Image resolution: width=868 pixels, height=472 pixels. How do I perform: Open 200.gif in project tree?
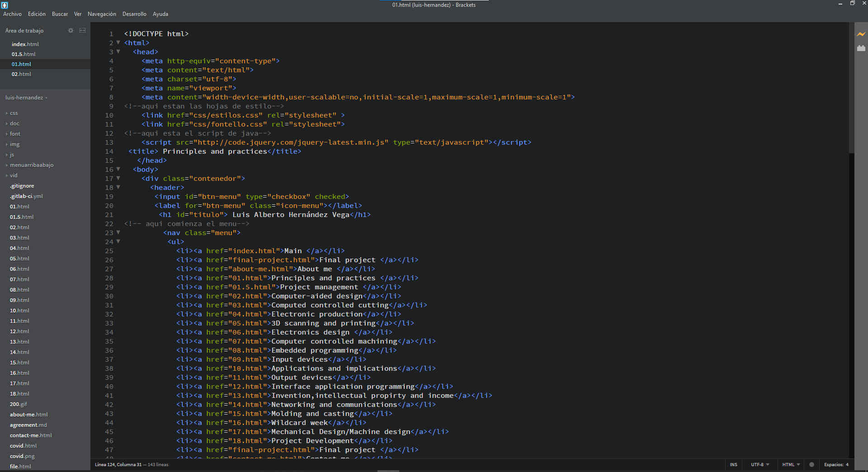point(19,404)
